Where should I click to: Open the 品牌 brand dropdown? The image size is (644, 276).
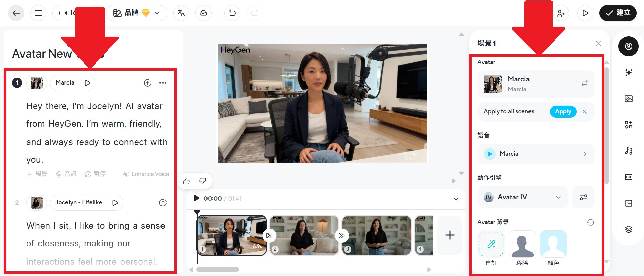[137, 13]
